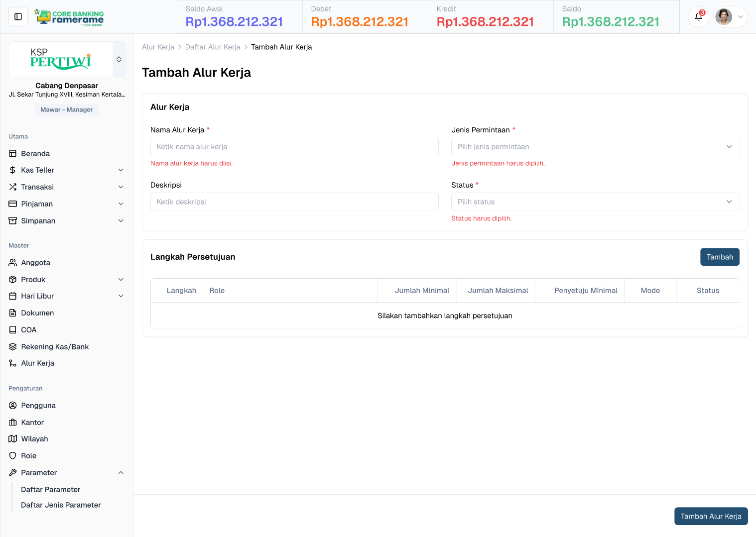Click the Tambah button in Langkah Persetujuan

point(720,257)
